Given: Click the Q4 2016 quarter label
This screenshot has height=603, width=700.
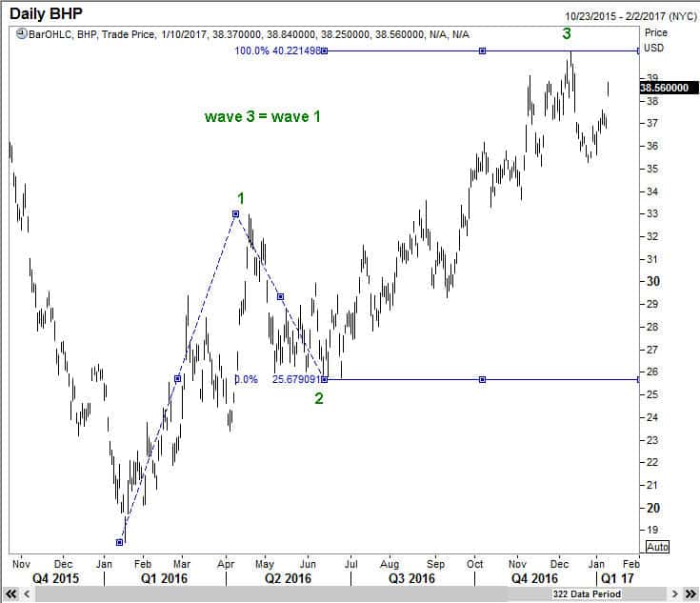Looking at the screenshot, I should 534,579.
